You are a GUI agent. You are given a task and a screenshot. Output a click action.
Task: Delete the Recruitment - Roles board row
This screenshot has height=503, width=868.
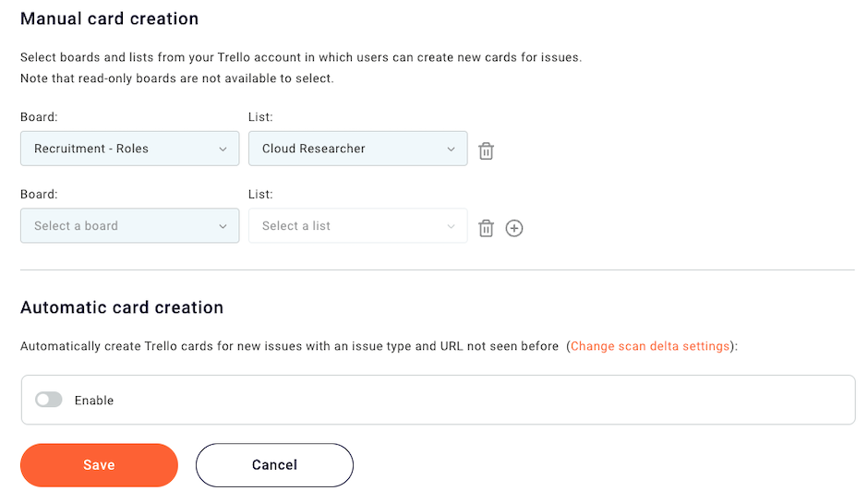click(486, 150)
